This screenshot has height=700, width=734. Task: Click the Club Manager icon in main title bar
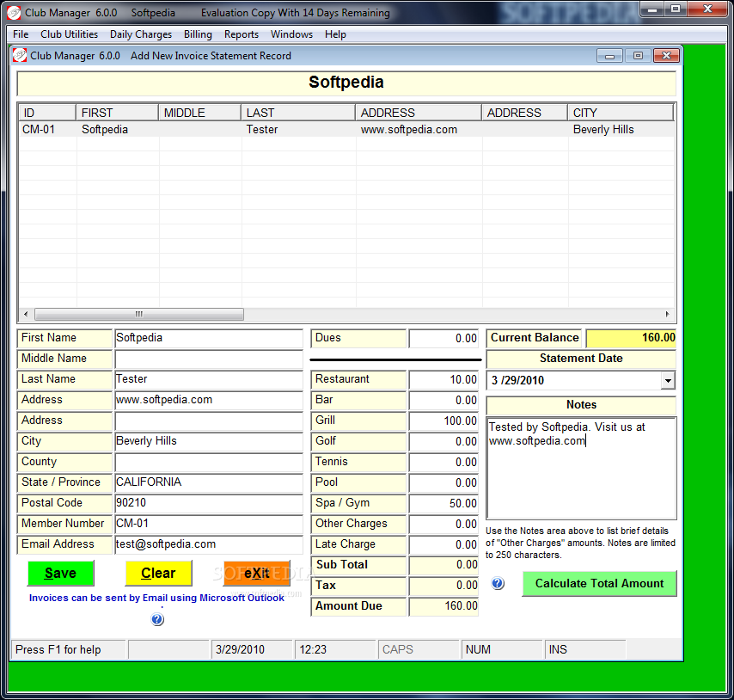click(14, 13)
